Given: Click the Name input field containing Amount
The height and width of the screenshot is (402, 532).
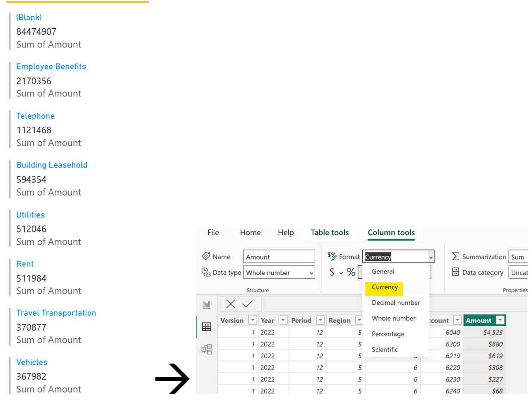Looking at the screenshot, I should coord(279,256).
